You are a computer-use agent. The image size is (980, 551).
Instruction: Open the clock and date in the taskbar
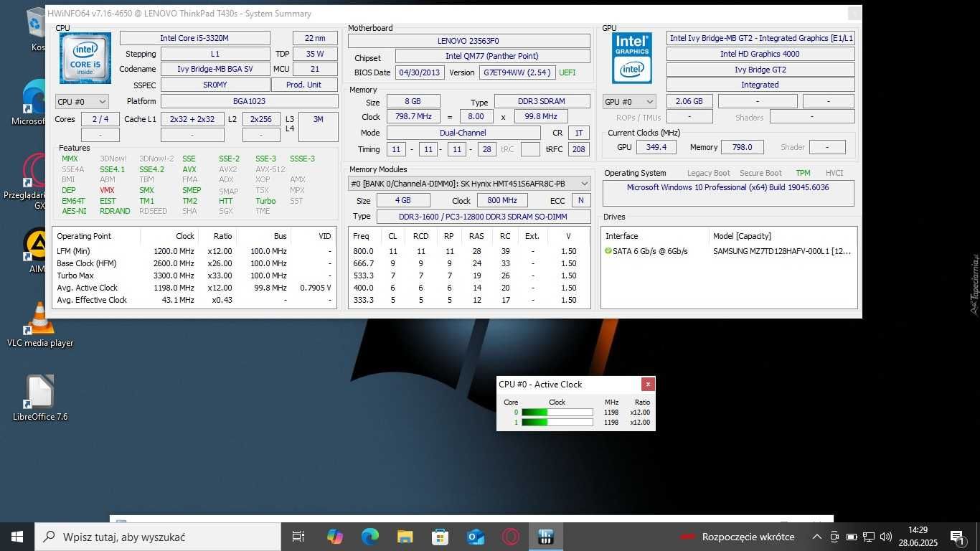point(918,537)
